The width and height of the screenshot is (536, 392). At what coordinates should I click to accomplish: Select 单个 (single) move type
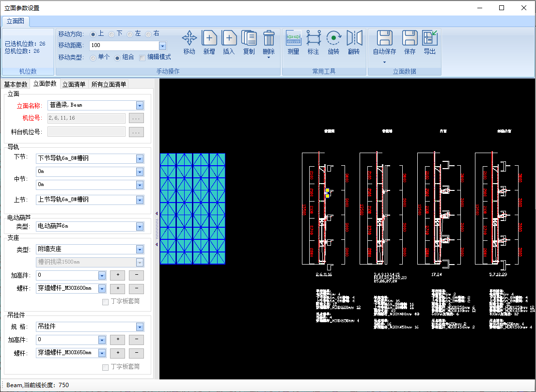(93, 58)
